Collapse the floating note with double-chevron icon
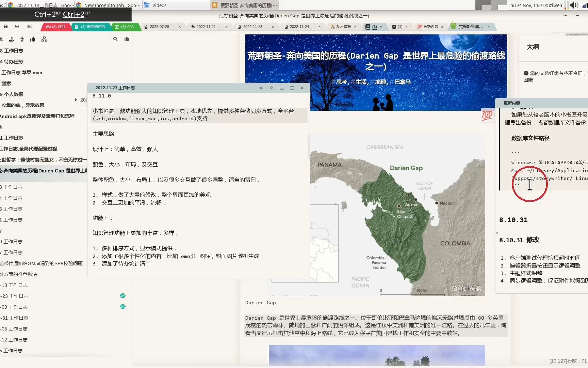This screenshot has height=368, width=588. 272,88
